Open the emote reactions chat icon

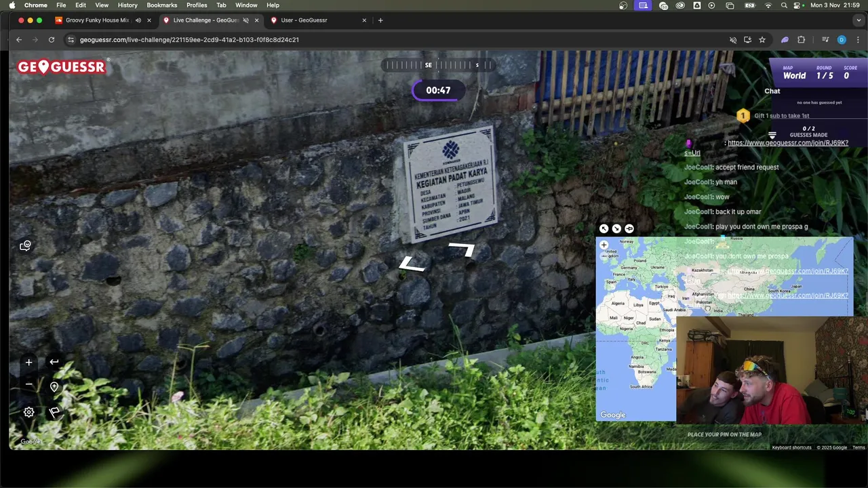point(25,245)
